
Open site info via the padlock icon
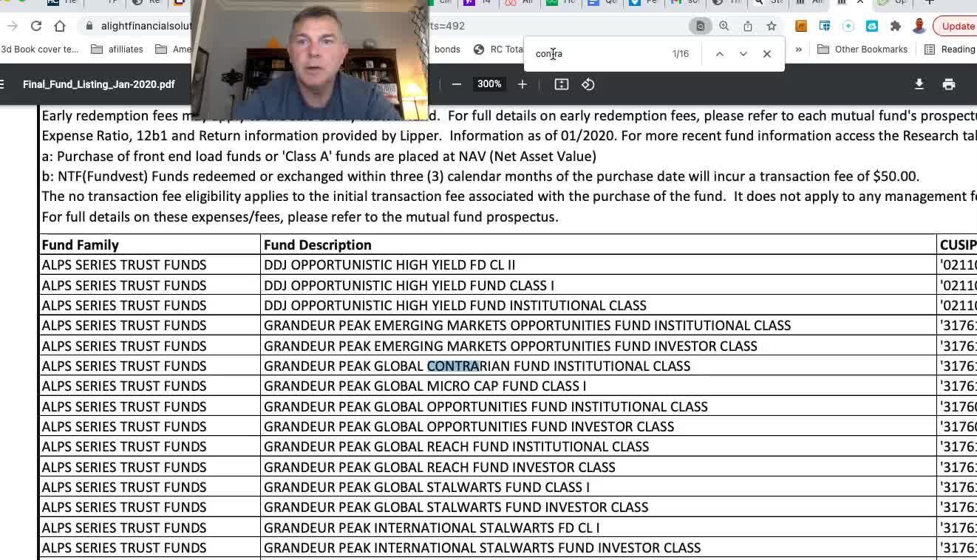pos(89,26)
